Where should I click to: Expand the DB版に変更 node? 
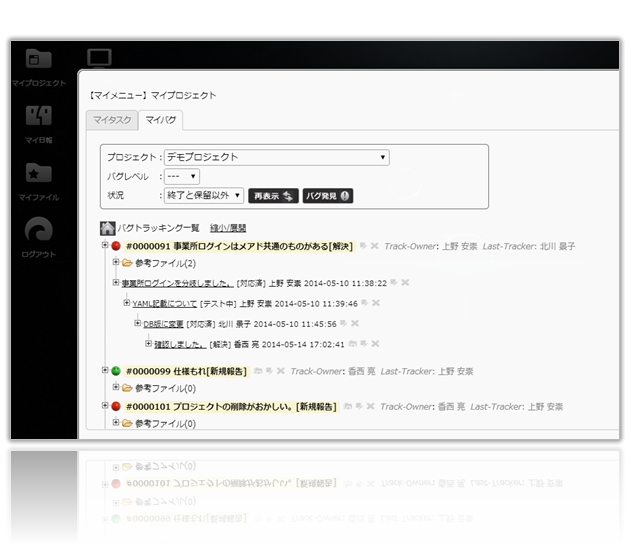137,323
